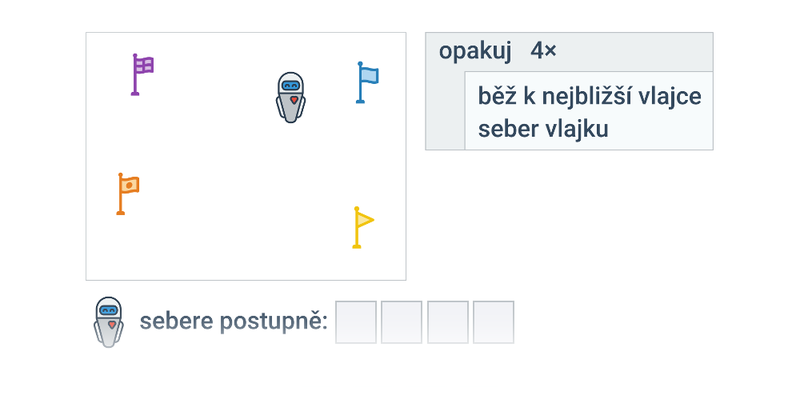Pick the light blue flag
Screen dimensions: 800x400
tap(367, 83)
